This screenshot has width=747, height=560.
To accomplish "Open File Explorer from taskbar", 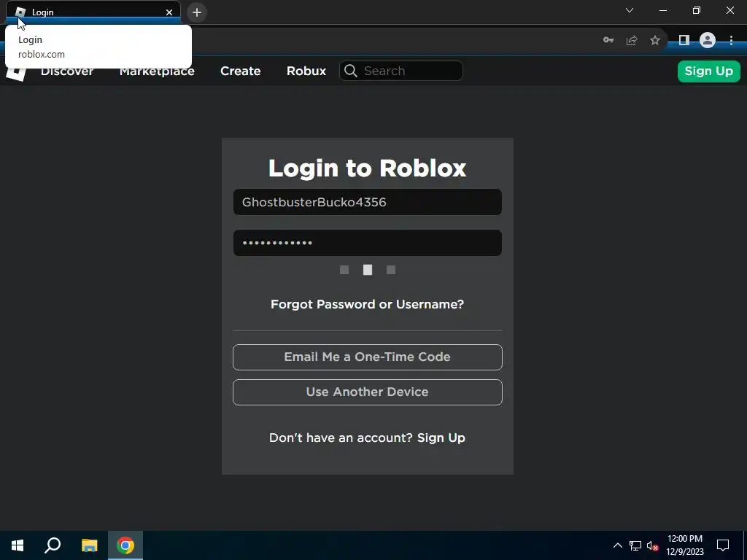I will tap(89, 545).
